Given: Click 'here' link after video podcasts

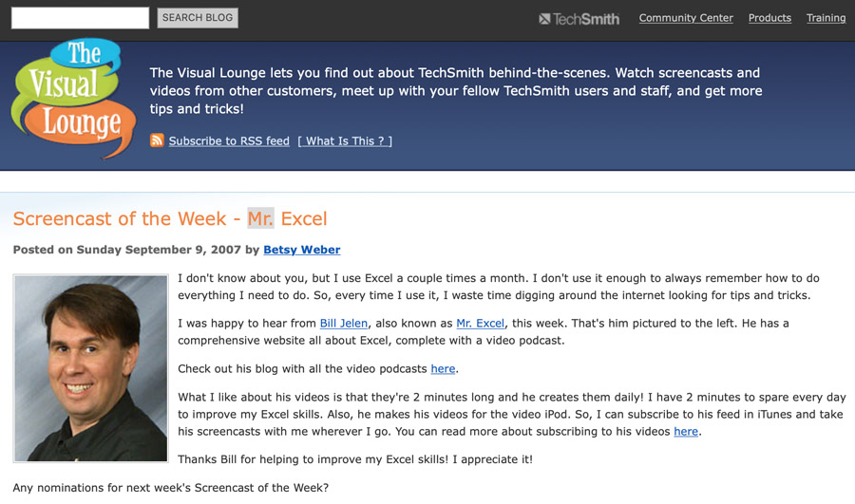Looking at the screenshot, I should (x=443, y=368).
